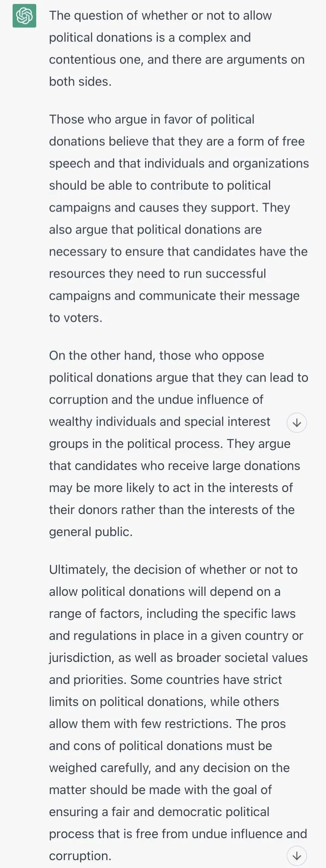Click the line 'weighed carefully, and any decision on the'
Image resolution: width=326 pixels, height=868 pixels.
coord(169,767)
